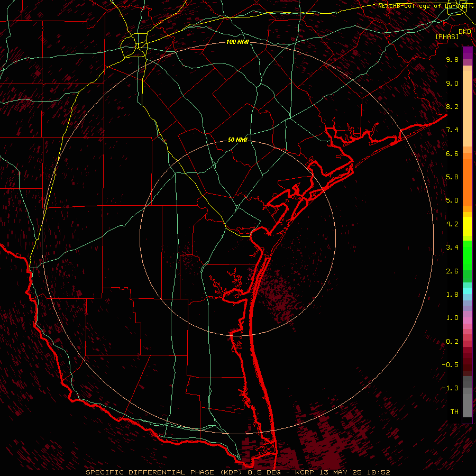Select the 6.6 scale value
This screenshot has height=476, width=476.
[x=452, y=153]
